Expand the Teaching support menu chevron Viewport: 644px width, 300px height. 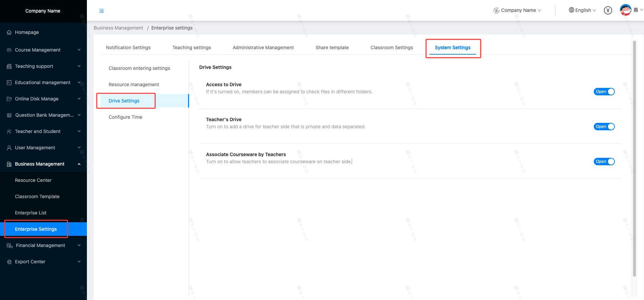point(79,66)
